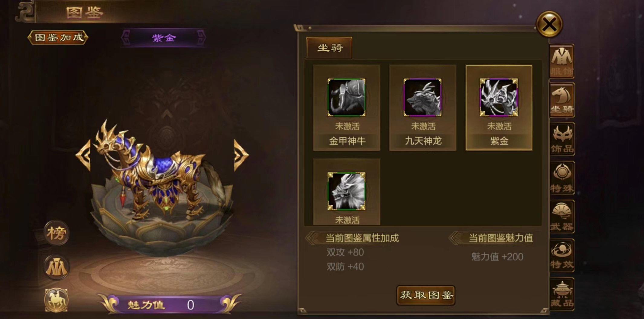Viewport: 644px width, 319px height.
Task: Select the 紫金 mount card
Action: click(x=499, y=108)
